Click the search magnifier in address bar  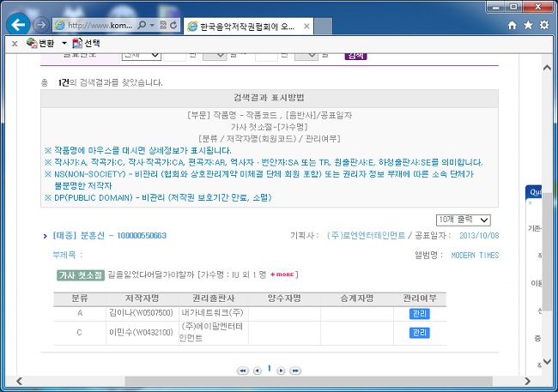tap(142, 25)
